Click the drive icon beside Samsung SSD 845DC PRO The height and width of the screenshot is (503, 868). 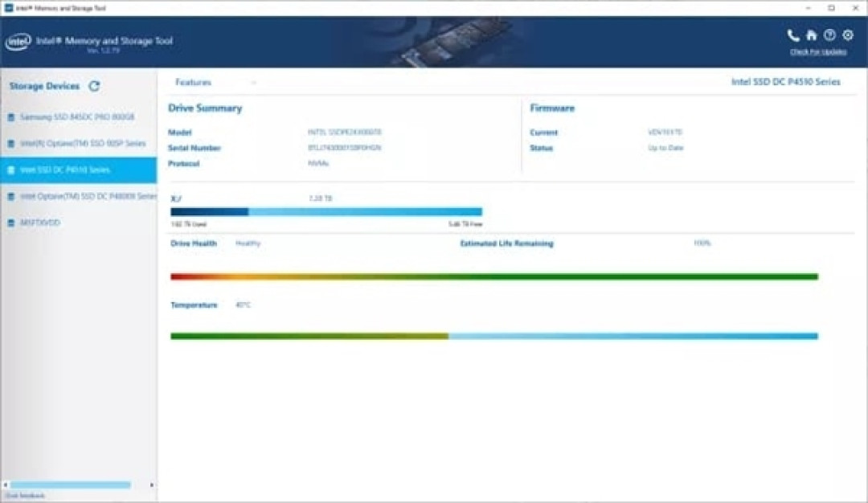click(x=11, y=117)
